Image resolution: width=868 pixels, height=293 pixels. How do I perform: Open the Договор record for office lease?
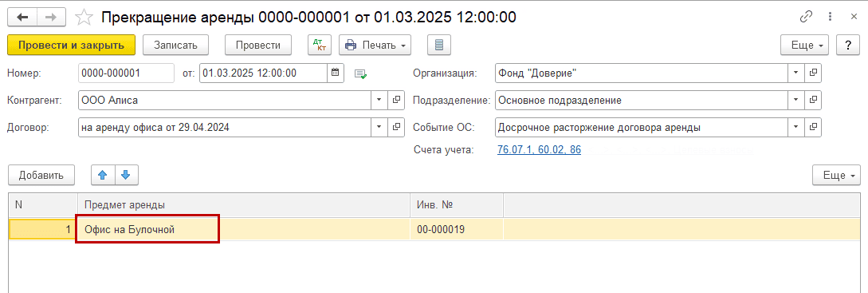click(396, 127)
